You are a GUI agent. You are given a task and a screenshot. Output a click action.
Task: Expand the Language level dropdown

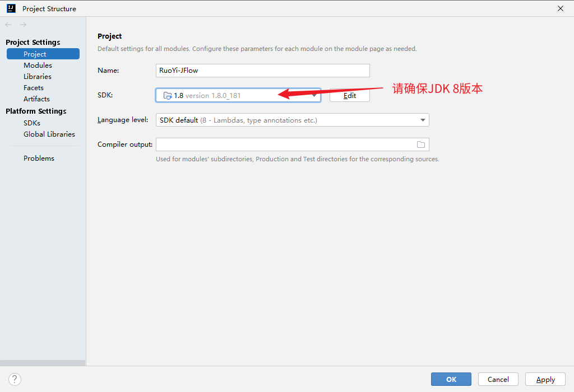(423, 120)
